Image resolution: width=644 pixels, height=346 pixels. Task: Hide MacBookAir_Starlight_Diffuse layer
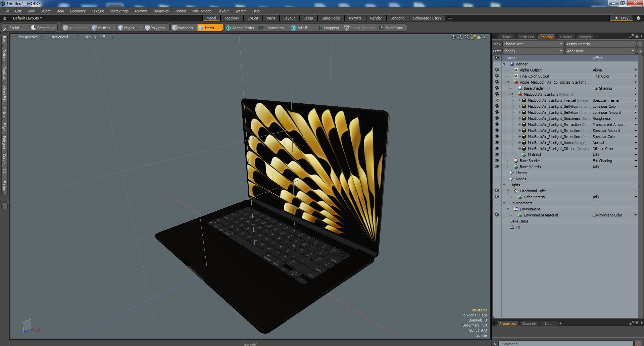click(497, 149)
